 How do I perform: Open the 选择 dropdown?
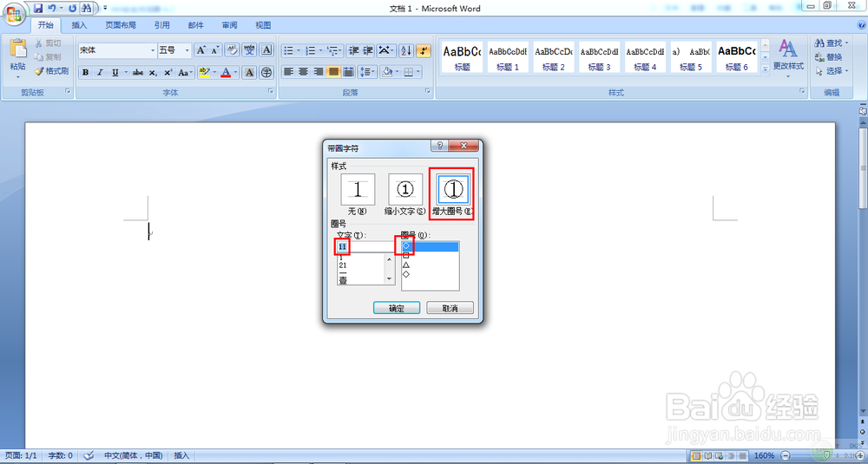(x=832, y=71)
